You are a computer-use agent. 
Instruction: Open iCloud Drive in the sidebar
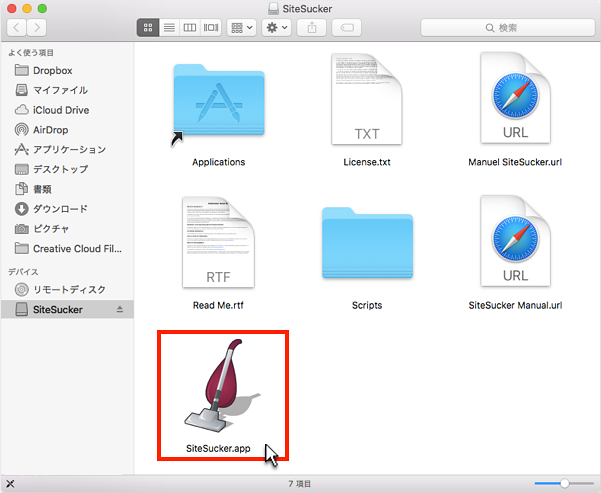point(67,110)
